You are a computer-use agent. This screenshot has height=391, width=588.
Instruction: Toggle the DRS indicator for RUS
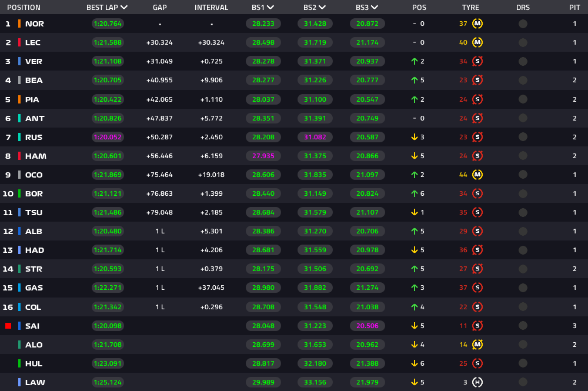[523, 137]
